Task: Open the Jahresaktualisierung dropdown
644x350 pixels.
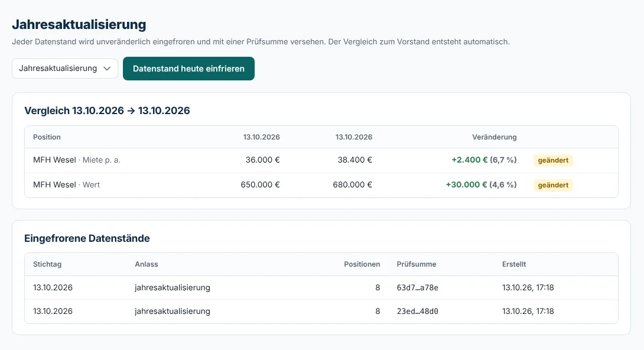Action: point(65,69)
